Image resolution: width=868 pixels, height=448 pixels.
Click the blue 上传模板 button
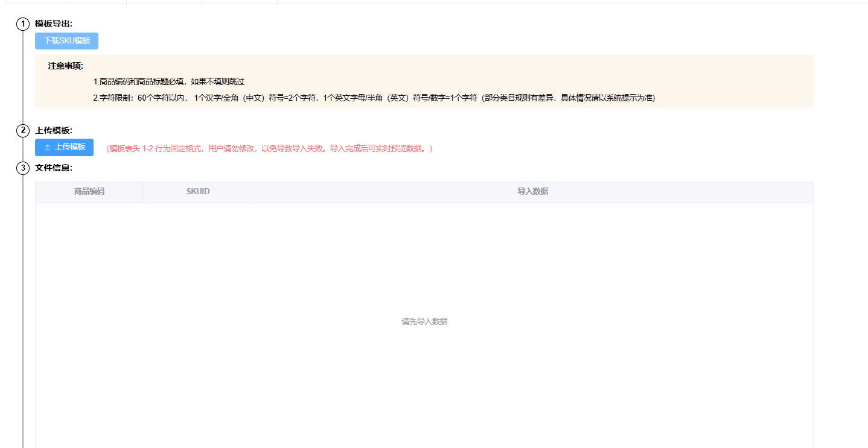click(x=64, y=147)
